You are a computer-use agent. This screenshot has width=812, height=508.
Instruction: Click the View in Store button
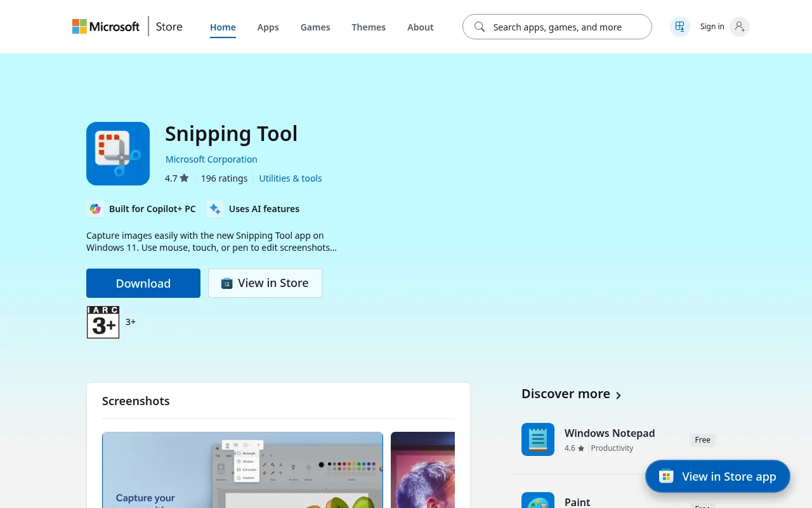tap(265, 283)
